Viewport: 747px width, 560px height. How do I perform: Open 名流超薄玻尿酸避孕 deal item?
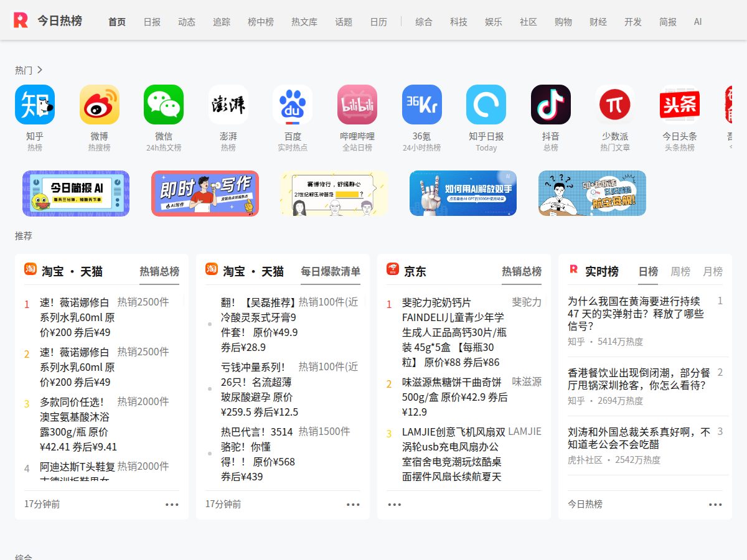coord(260,390)
